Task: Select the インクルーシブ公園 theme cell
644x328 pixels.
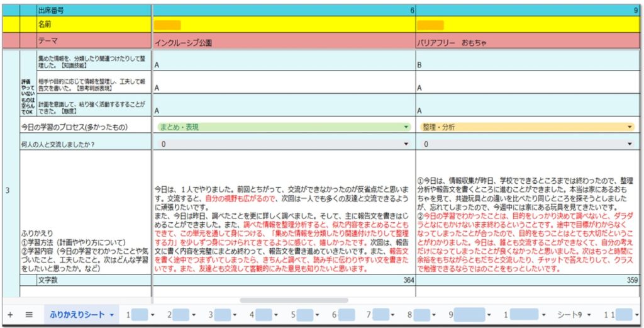Action: tap(283, 42)
